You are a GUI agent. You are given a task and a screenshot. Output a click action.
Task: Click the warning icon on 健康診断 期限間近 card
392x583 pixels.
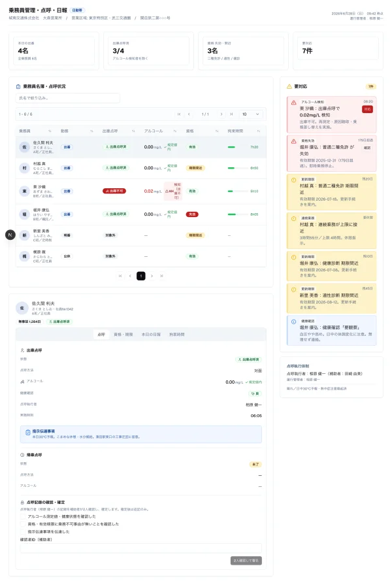[x=293, y=258]
